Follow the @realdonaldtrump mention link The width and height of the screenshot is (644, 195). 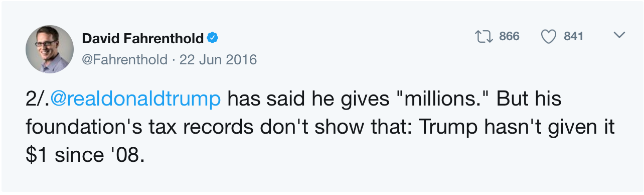click(135, 100)
